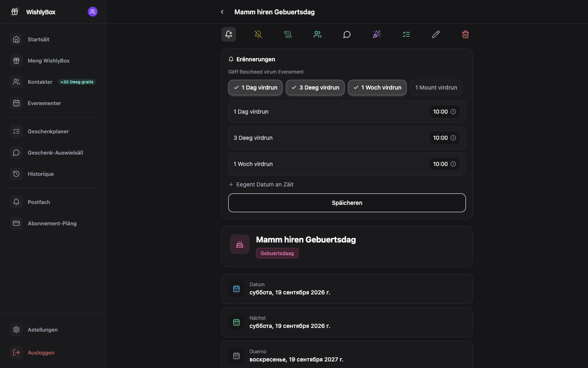Open Geschenkplaner in the sidebar
This screenshot has height=368, width=588.
coord(53,131)
